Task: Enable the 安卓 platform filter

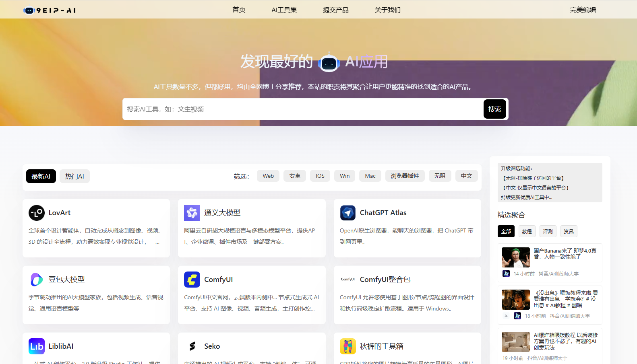Action: point(295,176)
